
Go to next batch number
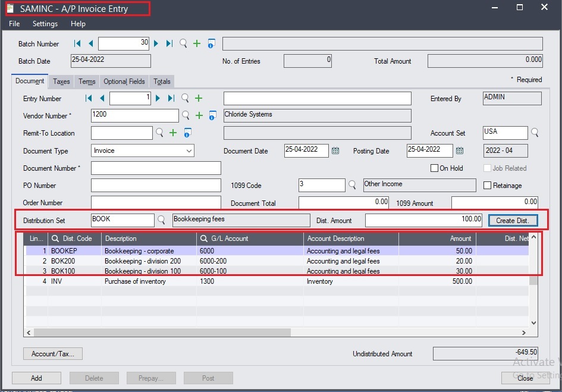click(x=156, y=43)
